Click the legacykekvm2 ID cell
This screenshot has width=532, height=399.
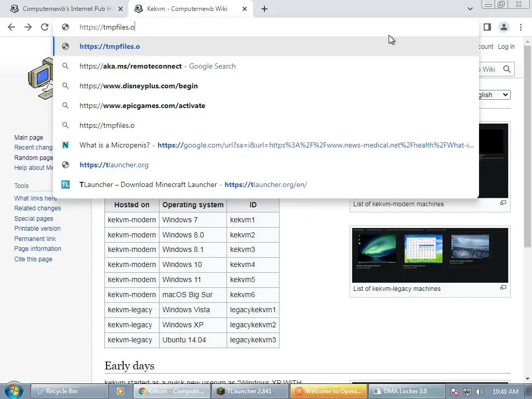click(x=253, y=325)
